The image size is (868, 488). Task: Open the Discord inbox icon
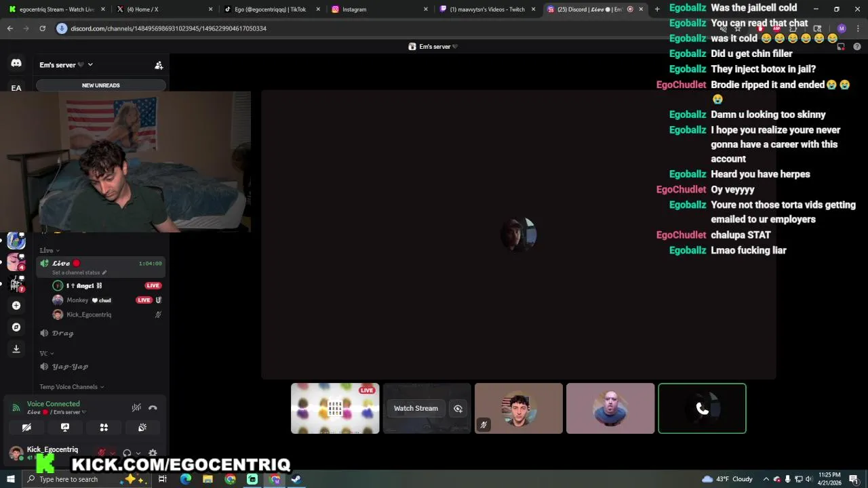coord(842,47)
